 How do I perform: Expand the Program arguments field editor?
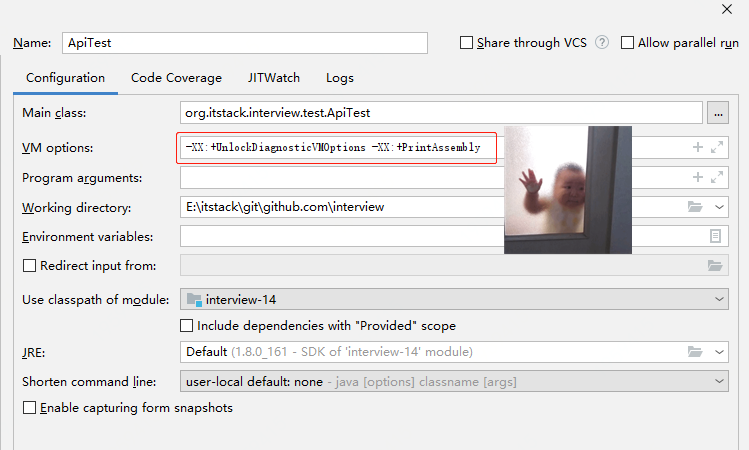[x=717, y=177]
